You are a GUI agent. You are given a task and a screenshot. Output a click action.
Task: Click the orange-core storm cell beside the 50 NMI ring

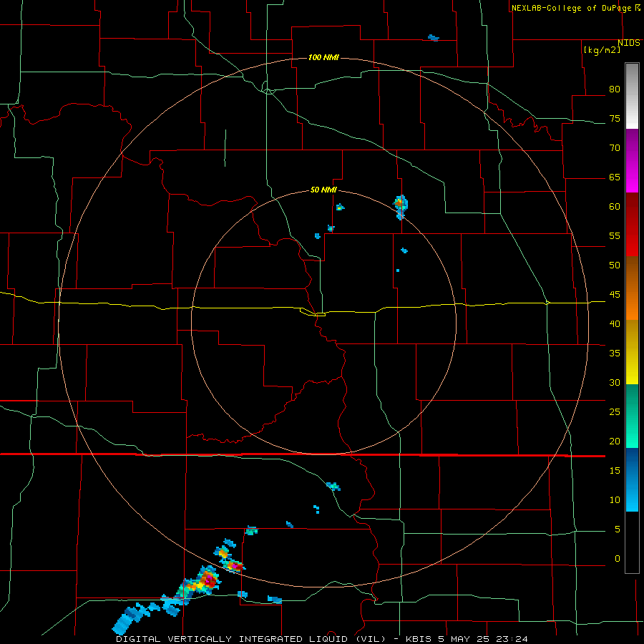click(x=400, y=206)
